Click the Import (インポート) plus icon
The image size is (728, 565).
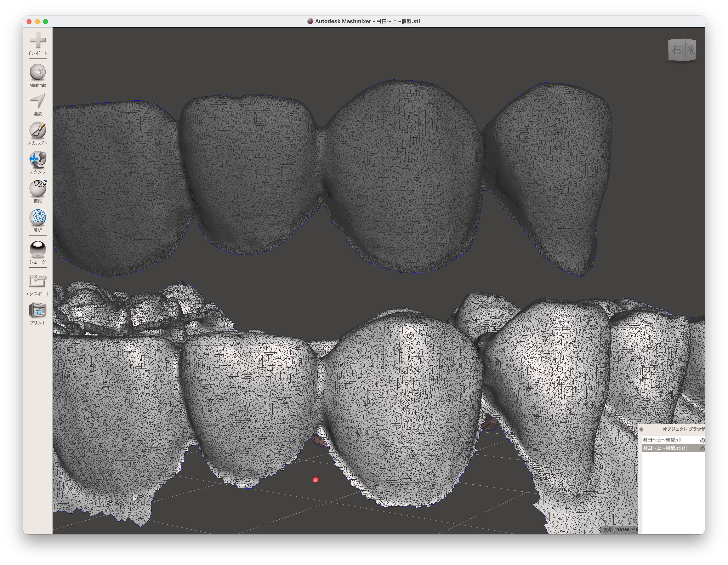38,40
